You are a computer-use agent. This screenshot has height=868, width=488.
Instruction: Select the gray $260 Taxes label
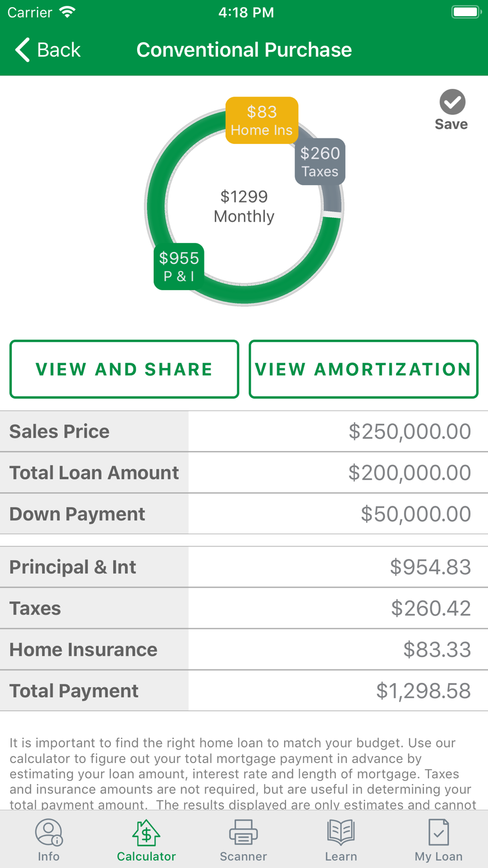point(320,162)
